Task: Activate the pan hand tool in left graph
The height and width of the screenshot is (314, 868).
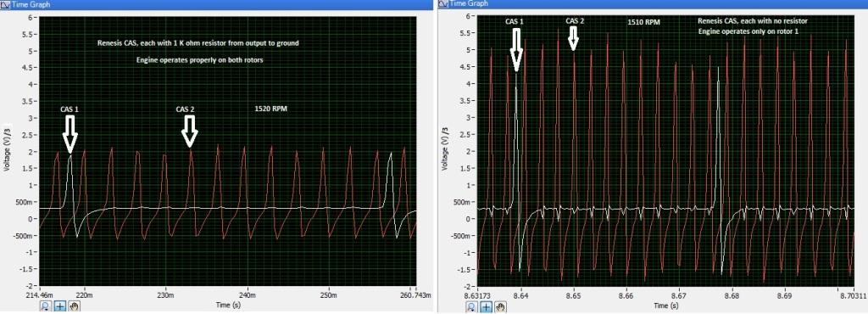Action: [75, 306]
